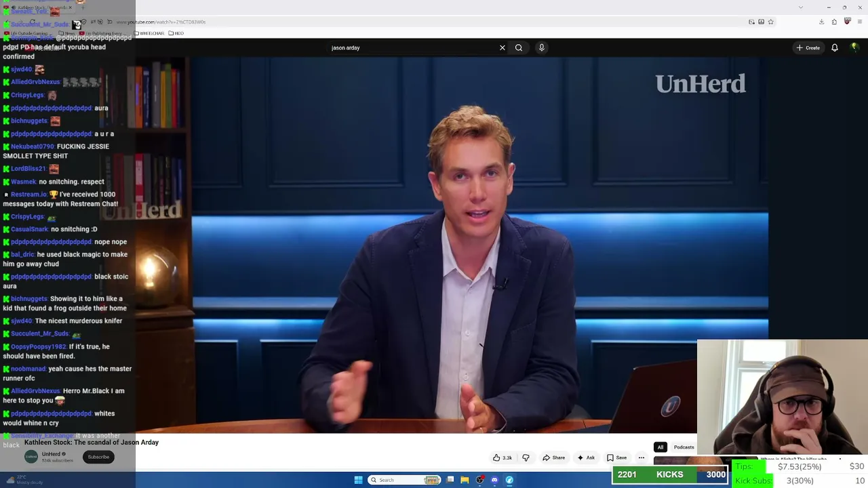Click the streamer webcam overlay
Image resolution: width=868 pixels, height=488 pixels.
(x=782, y=396)
